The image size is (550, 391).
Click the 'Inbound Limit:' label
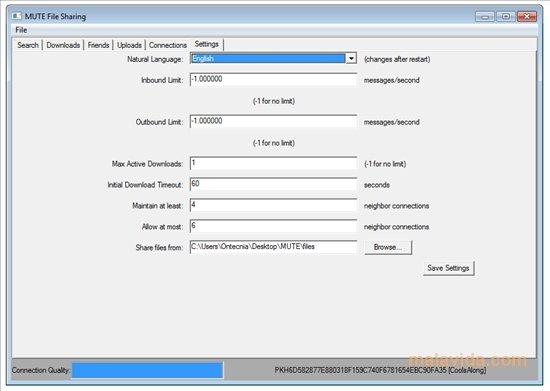tap(162, 80)
